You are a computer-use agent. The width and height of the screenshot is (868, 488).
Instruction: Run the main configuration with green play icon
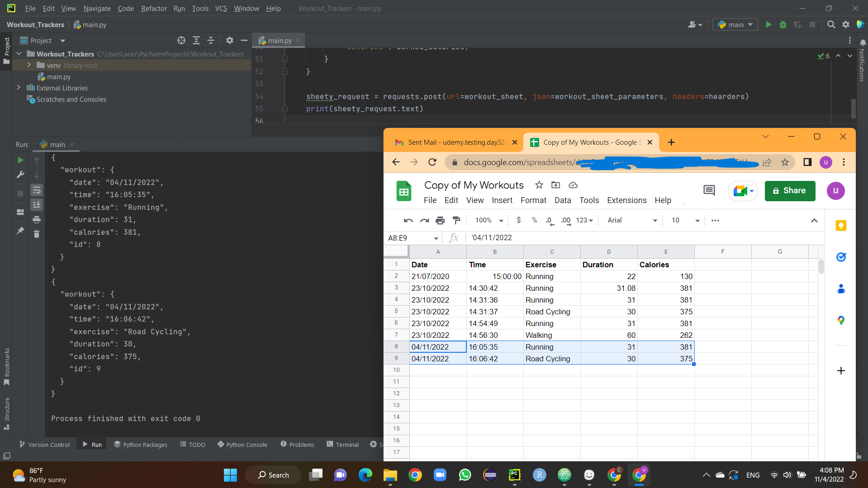pos(768,24)
